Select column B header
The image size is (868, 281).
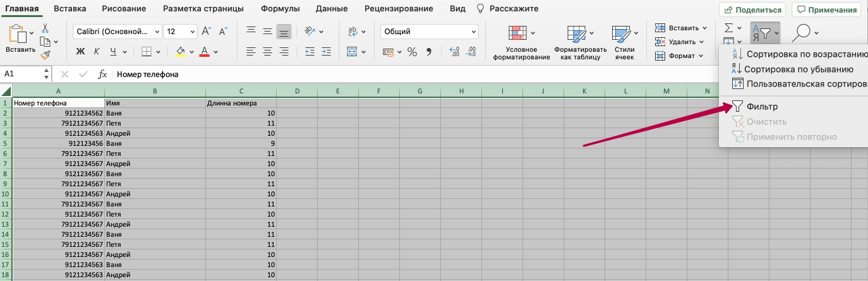155,92
